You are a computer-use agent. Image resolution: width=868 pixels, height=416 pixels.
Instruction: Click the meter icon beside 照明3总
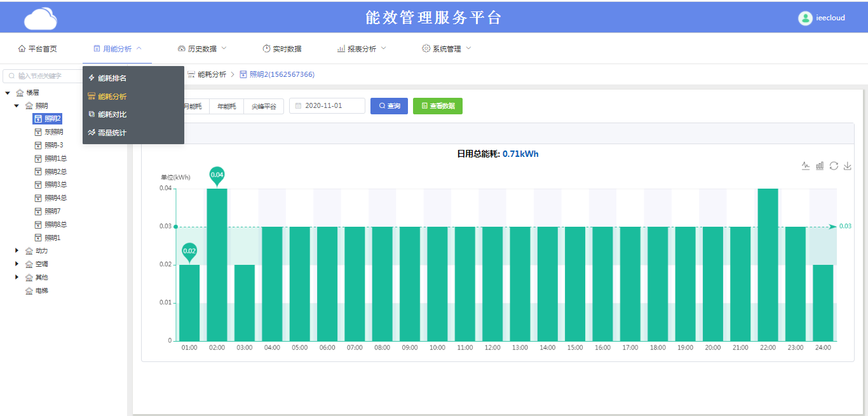(38, 185)
